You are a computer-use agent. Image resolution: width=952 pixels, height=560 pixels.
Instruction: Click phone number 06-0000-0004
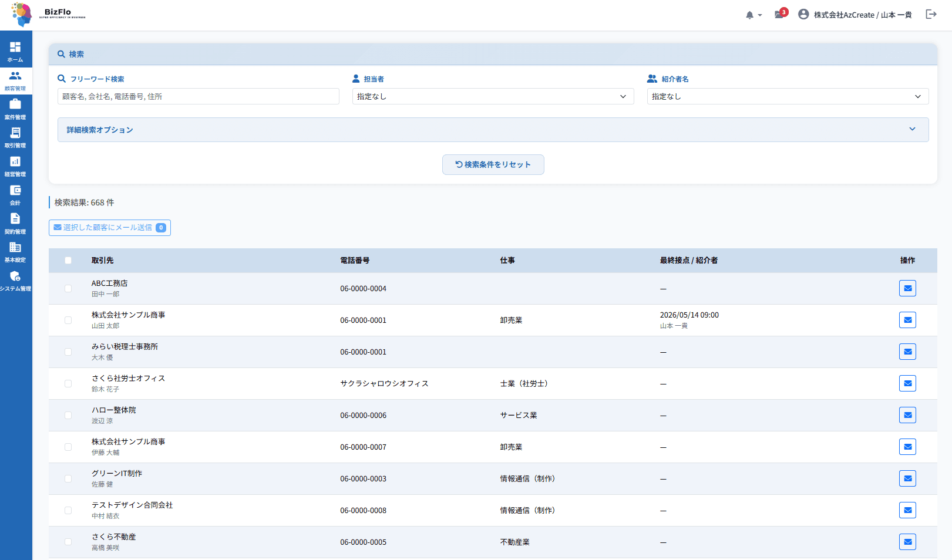click(x=363, y=289)
